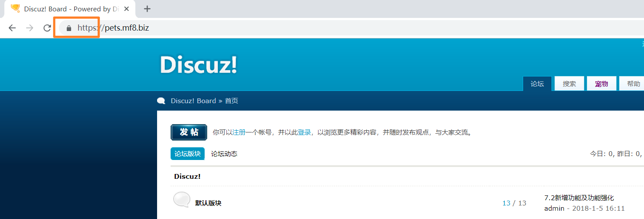Click the 注册 register link
Viewport: 644px width, 219px height.
(239, 132)
